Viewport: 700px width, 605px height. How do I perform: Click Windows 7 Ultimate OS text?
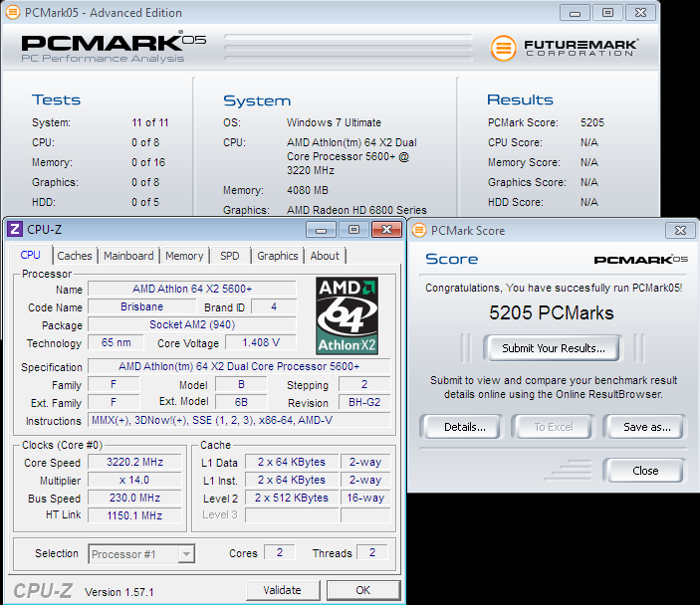334,122
